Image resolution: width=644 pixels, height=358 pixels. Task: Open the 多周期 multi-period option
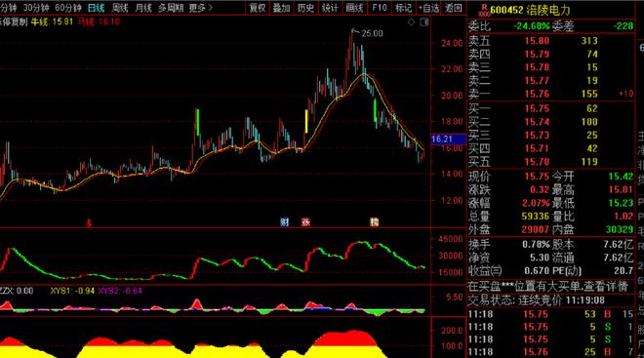click(171, 8)
